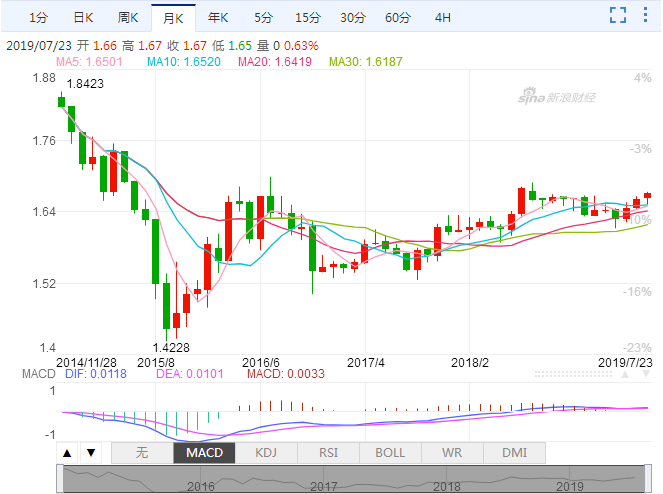
Task: Switch to the 日K daily chart tab
Action: (x=83, y=18)
